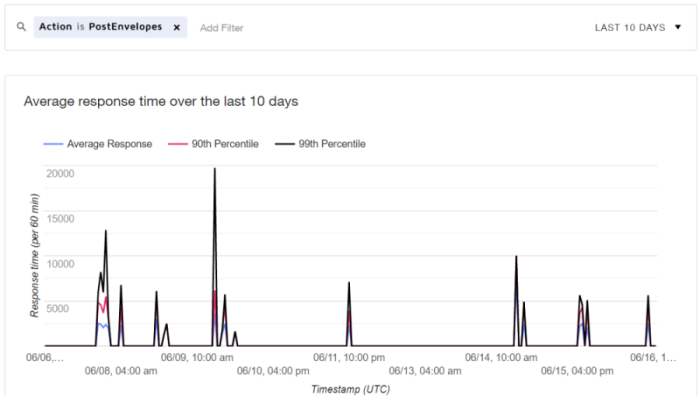
Task: Toggle the 90th Percentile legend series
Action: pos(213,144)
